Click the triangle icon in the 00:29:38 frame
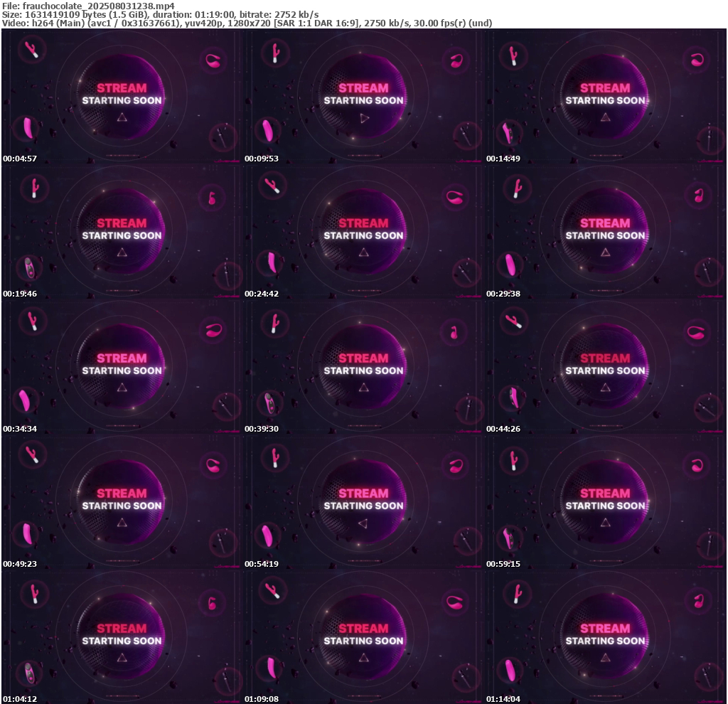The width and height of the screenshot is (728, 704). pos(605,252)
